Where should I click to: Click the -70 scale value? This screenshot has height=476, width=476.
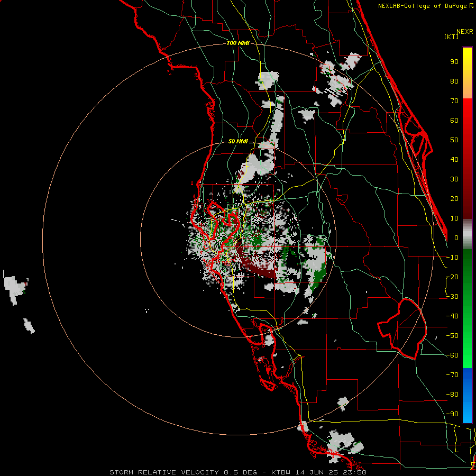point(452,375)
